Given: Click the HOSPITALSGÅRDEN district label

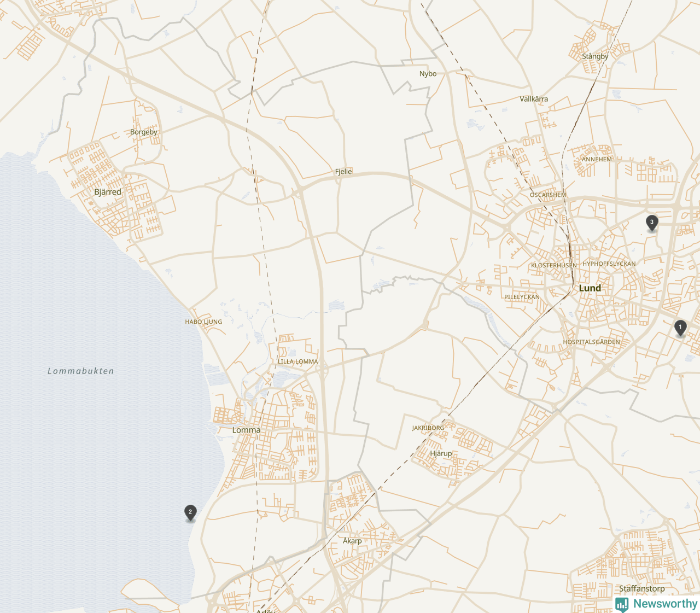Looking at the screenshot, I should (592, 342).
